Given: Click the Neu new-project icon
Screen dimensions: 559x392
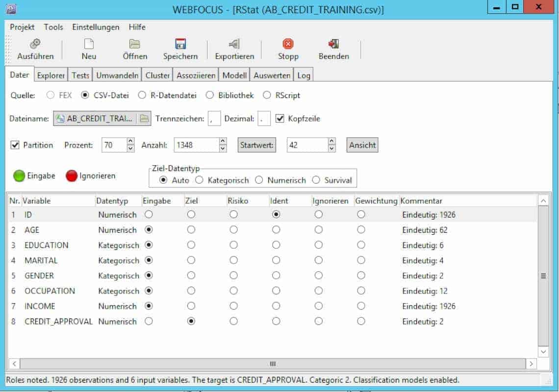Looking at the screenshot, I should [x=88, y=44].
